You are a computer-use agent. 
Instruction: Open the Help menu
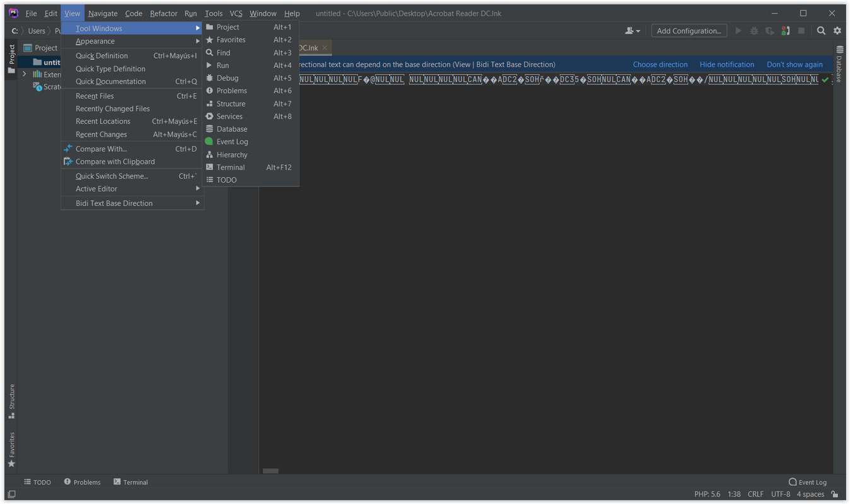291,13
